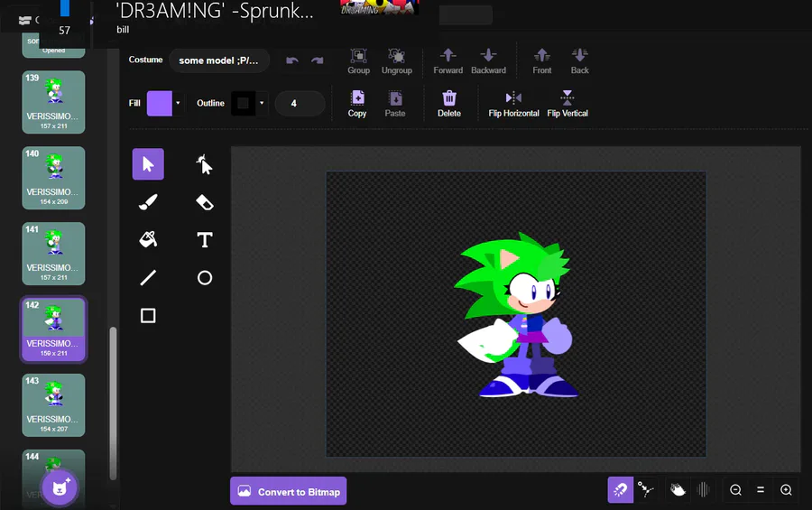812x510 pixels.
Task: Click the Redo arrow
Action: (x=318, y=60)
